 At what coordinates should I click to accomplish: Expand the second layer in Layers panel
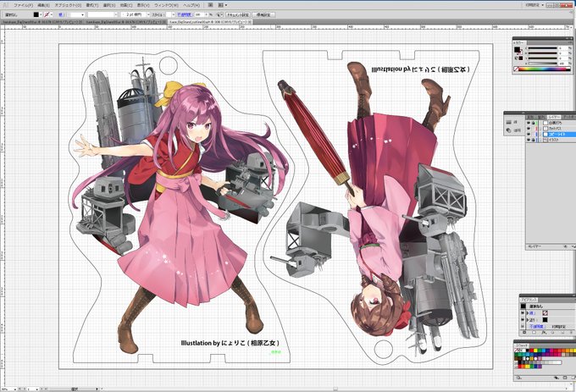539,128
